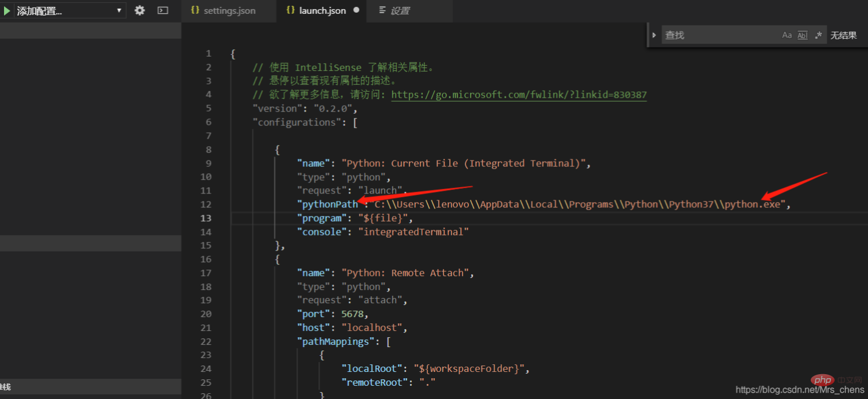Toggle whole word match in find box
The height and width of the screenshot is (399, 868).
click(x=802, y=35)
